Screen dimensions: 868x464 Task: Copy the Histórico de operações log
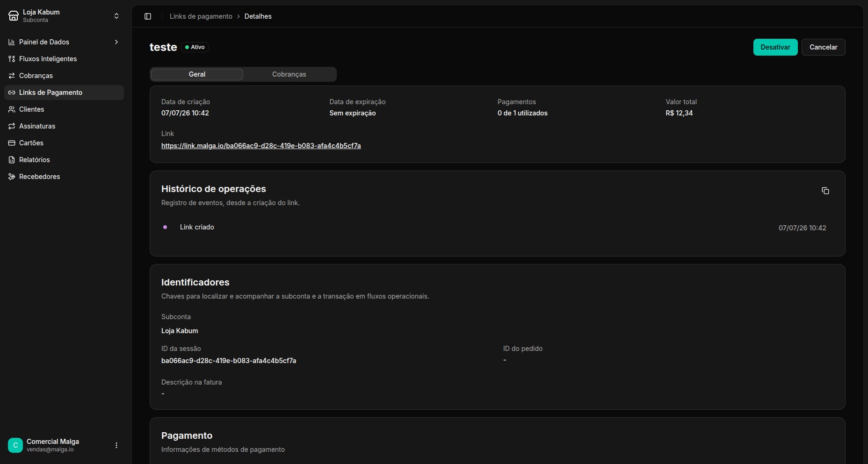tap(825, 191)
